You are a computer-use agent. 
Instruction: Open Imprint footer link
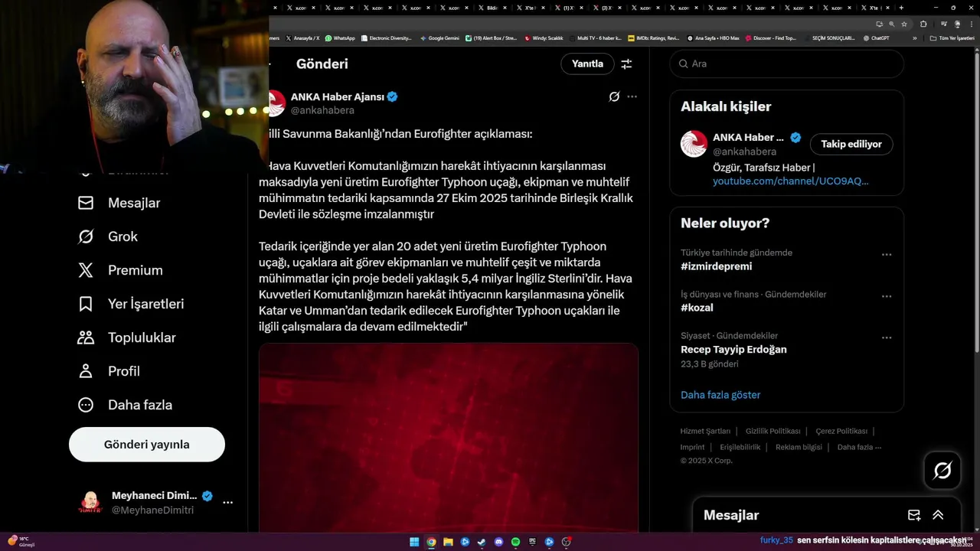coord(692,447)
